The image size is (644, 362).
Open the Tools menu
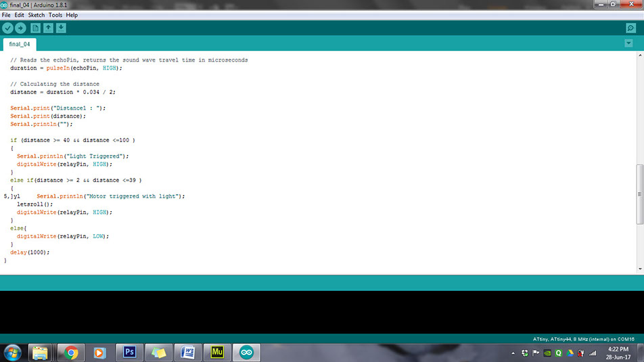pos(55,15)
